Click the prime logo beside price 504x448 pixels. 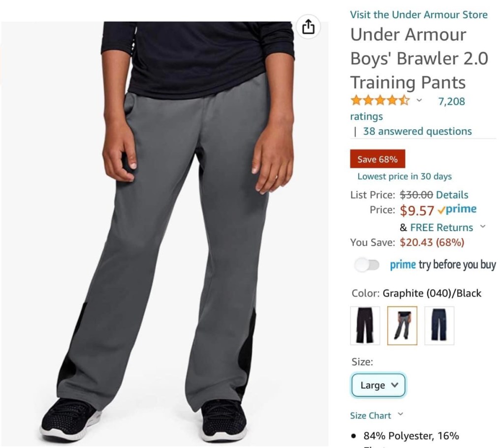coord(457,209)
